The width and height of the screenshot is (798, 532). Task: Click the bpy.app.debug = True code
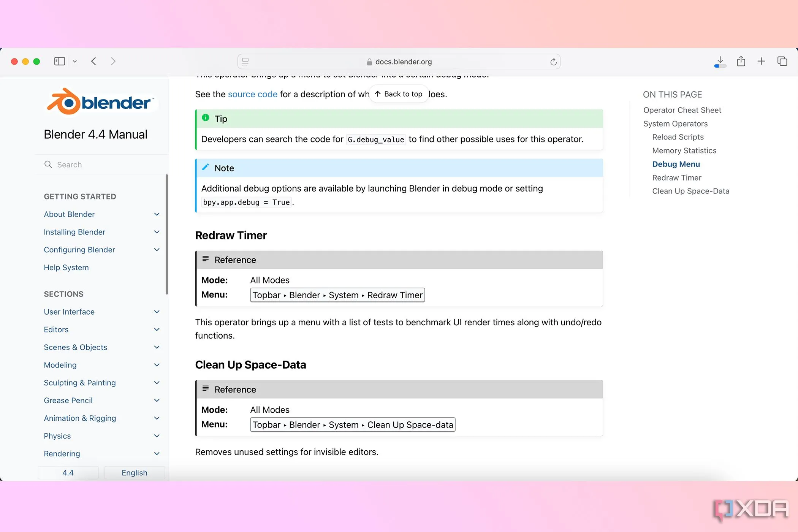click(246, 203)
